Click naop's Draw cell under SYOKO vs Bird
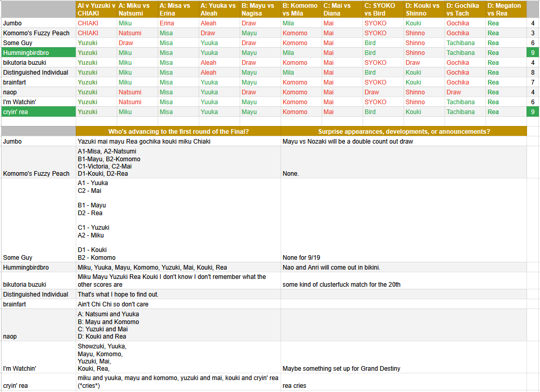The image size is (540, 392). tap(383, 92)
